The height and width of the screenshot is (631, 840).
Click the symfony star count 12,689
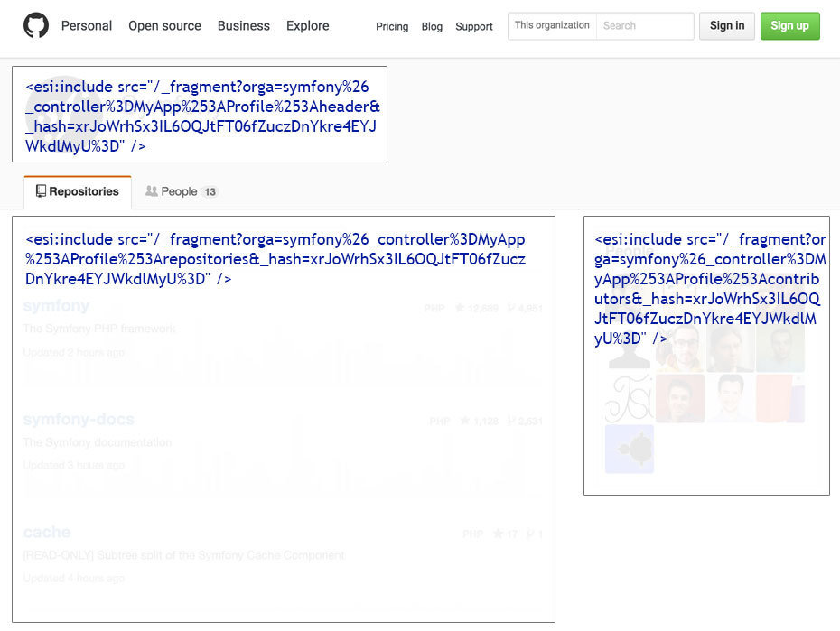[476, 308]
